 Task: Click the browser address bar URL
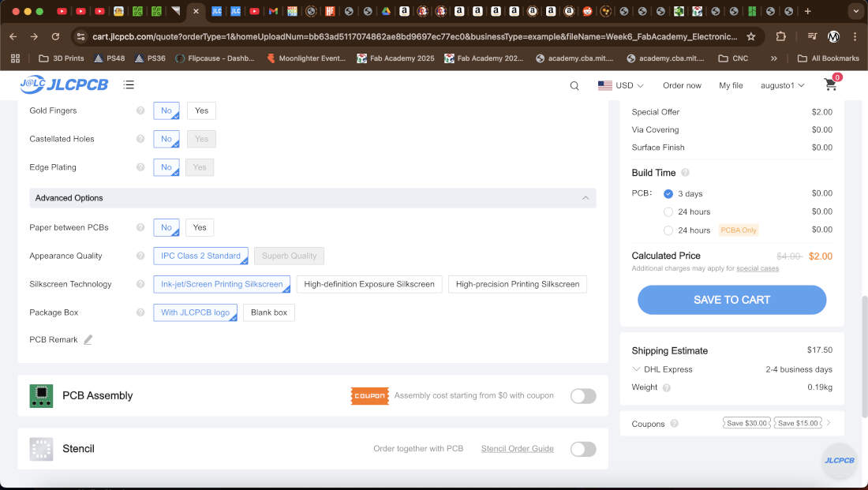point(414,36)
